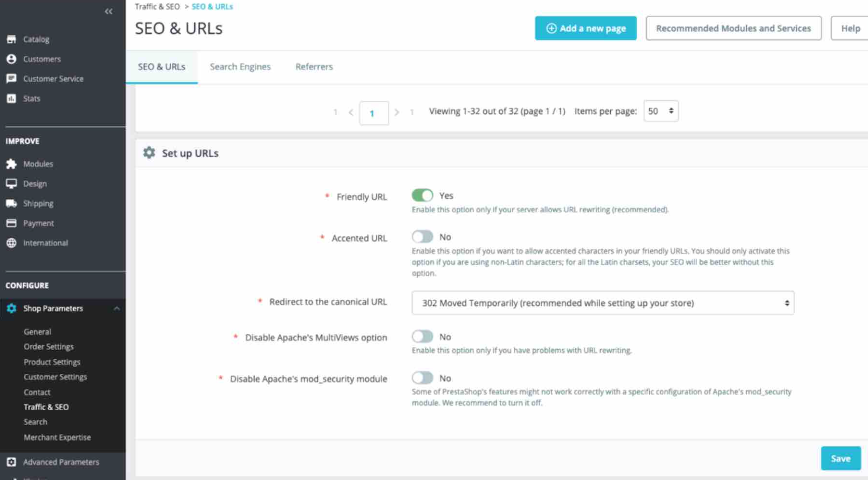Switch to the Search Engines tab

(x=240, y=67)
